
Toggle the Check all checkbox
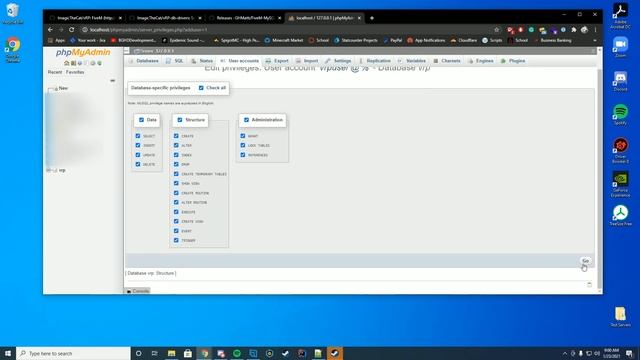coord(201,88)
